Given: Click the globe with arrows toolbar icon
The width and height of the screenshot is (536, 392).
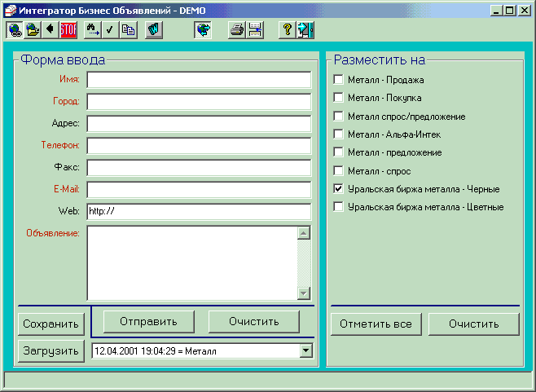Looking at the screenshot, I should [x=203, y=30].
